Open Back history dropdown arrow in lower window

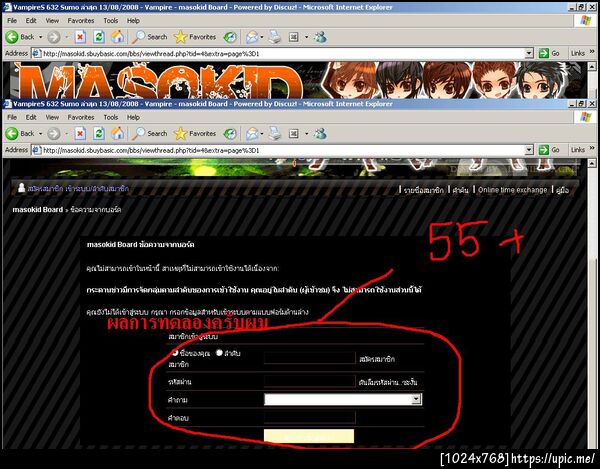41,134
